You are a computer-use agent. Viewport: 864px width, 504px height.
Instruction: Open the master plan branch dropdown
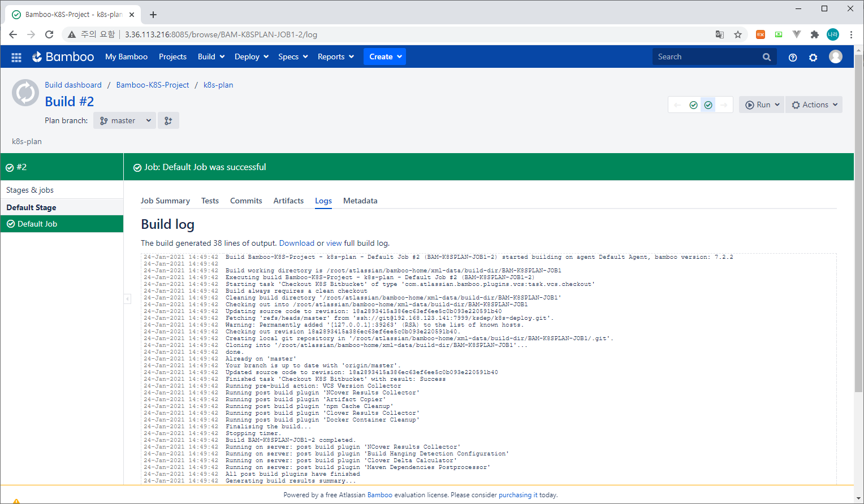coord(125,120)
